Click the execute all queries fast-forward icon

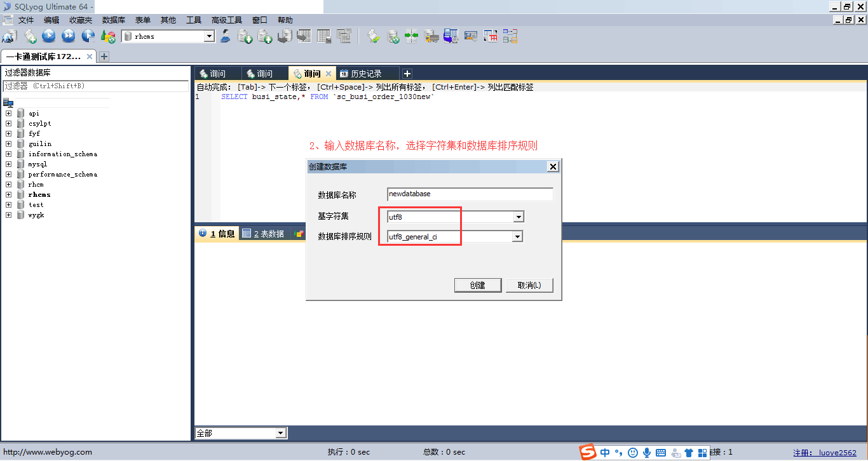(69, 36)
